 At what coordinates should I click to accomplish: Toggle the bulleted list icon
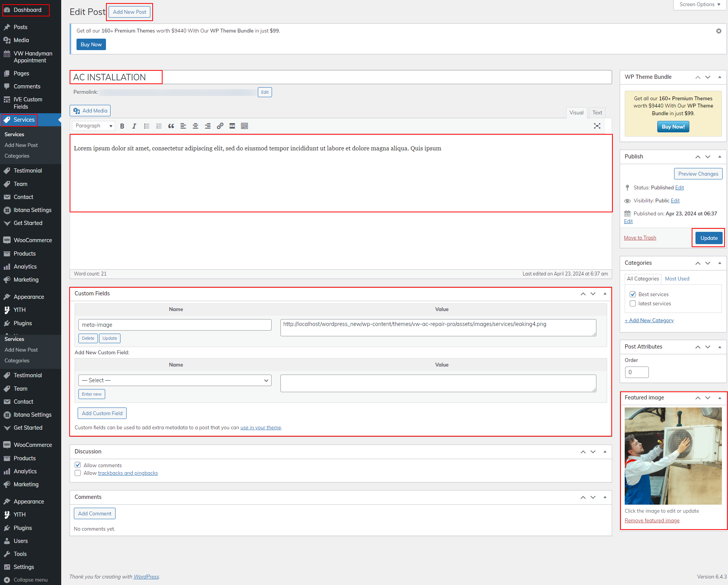[x=147, y=126]
